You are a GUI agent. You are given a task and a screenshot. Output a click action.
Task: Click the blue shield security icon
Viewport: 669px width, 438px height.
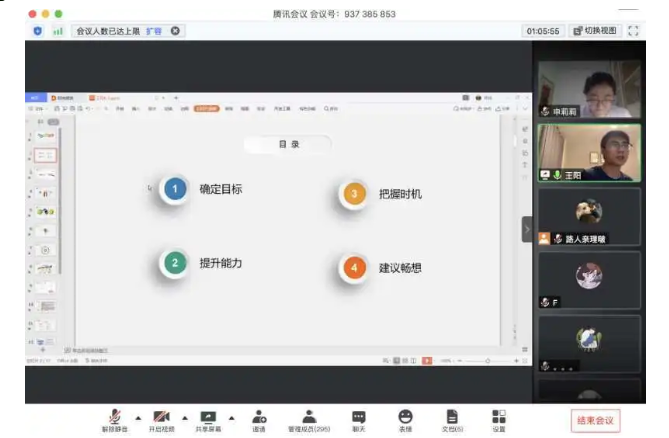(x=38, y=31)
